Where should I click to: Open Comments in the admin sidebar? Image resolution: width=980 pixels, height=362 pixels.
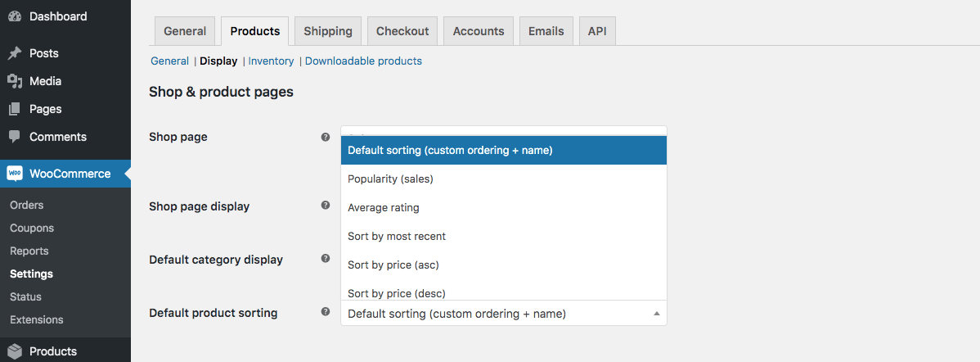58,137
